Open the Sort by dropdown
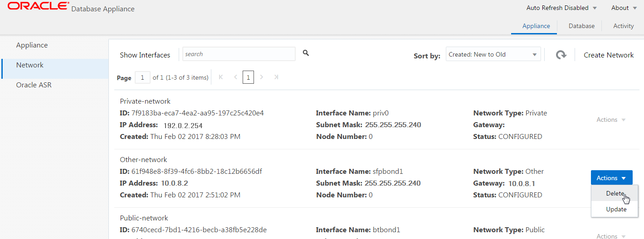 (493, 54)
